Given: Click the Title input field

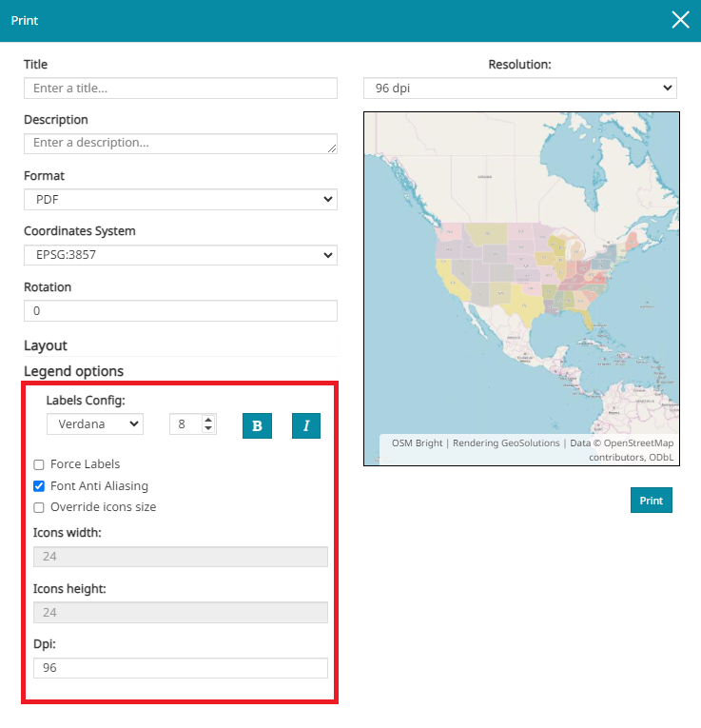Looking at the screenshot, I should pyautogui.click(x=180, y=88).
